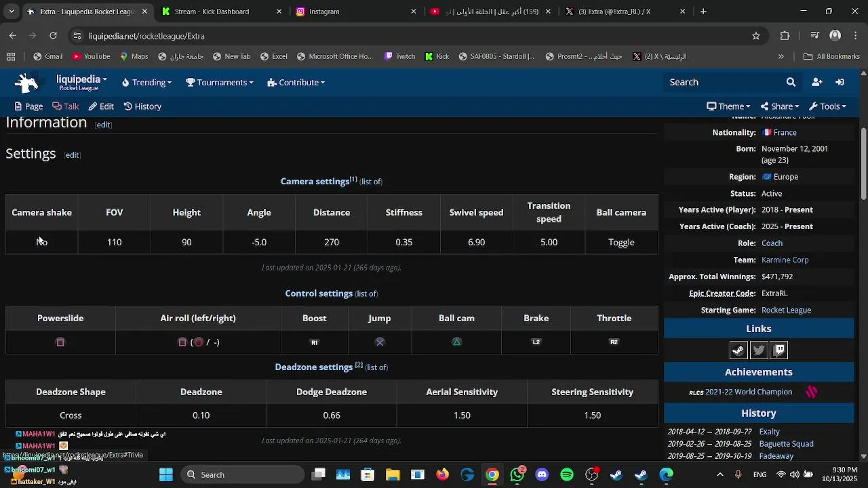Open the Theme dropdown
The height and width of the screenshot is (488, 868).
(x=728, y=106)
